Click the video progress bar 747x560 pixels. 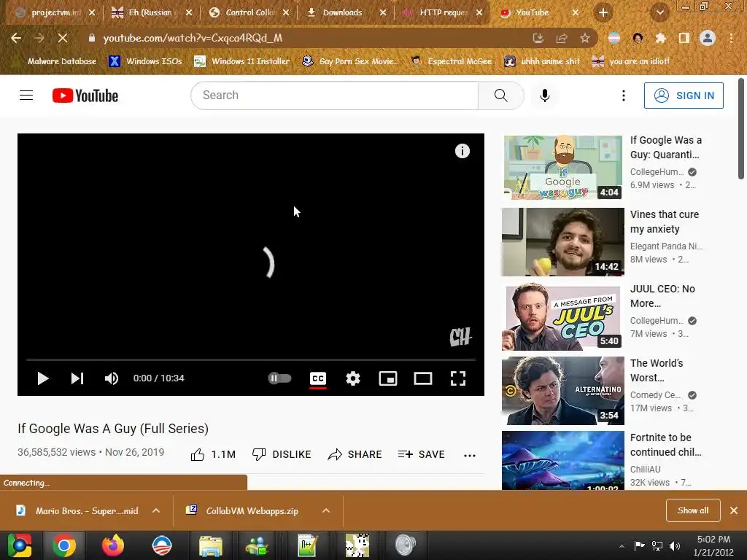point(251,359)
